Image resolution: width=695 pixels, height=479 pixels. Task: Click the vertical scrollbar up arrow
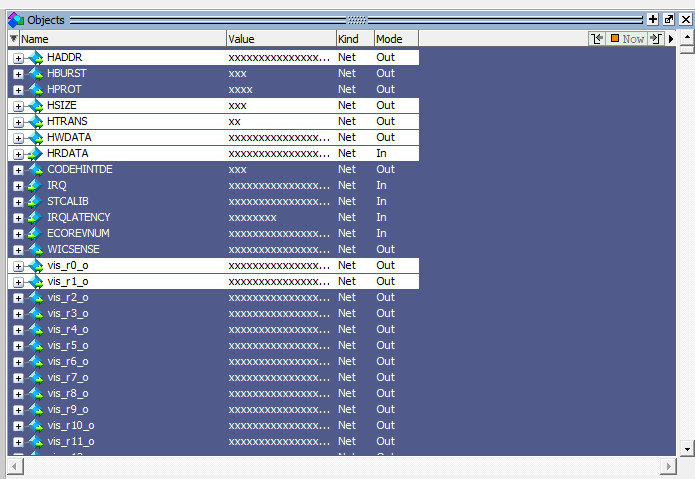tap(686, 39)
